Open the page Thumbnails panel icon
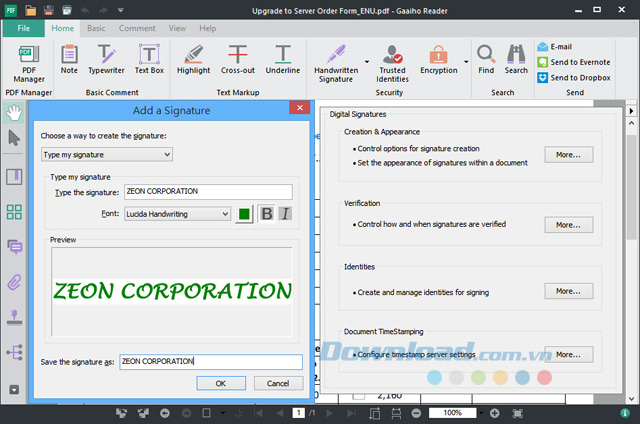 click(x=14, y=212)
